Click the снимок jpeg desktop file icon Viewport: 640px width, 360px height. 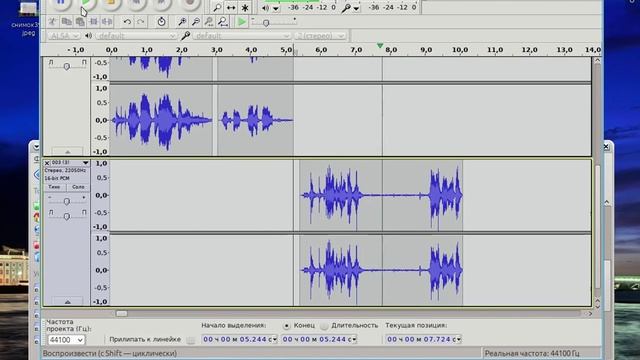[28, 18]
